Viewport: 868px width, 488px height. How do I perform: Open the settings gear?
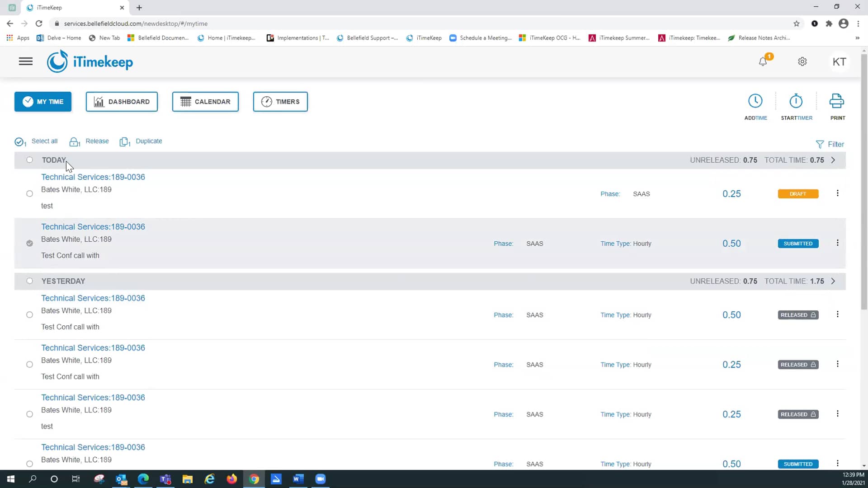click(x=802, y=61)
